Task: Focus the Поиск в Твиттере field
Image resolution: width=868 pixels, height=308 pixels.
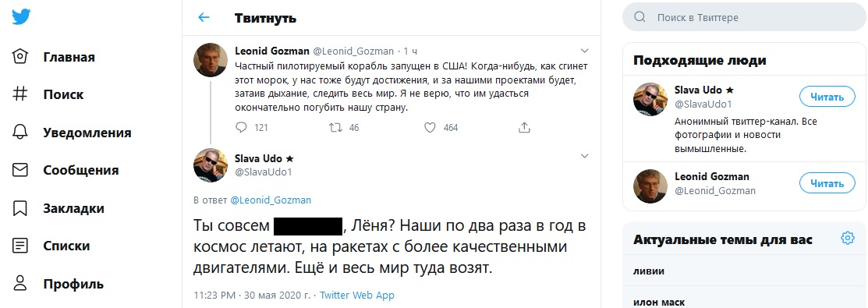Action: pyautogui.click(x=744, y=17)
